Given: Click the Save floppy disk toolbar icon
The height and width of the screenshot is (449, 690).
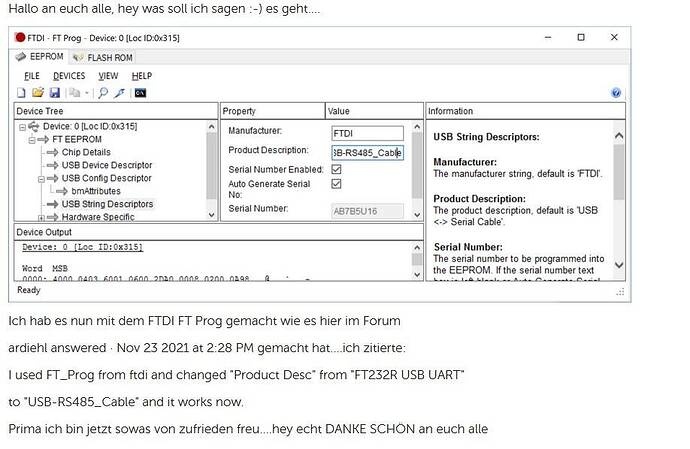Looking at the screenshot, I should click(55, 93).
